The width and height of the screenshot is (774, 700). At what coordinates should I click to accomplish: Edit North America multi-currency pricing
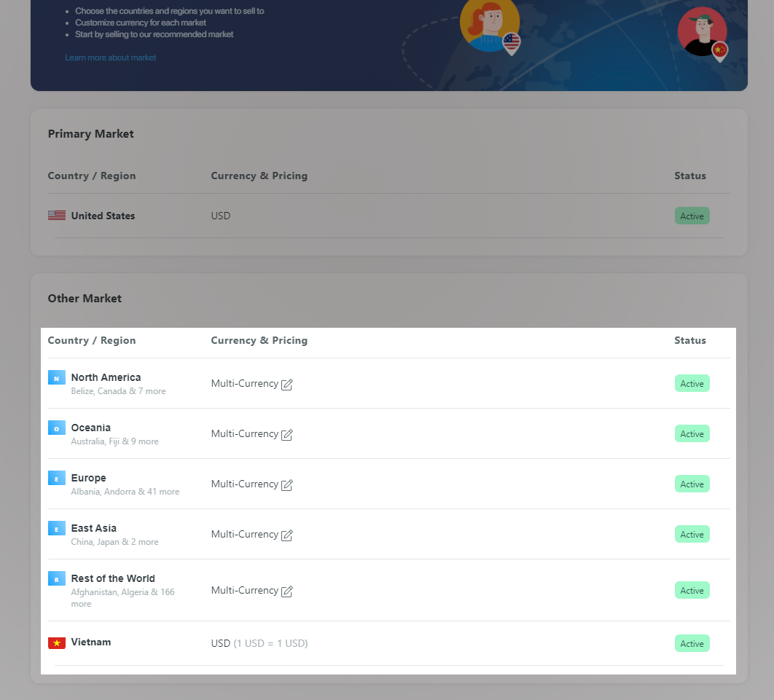click(287, 385)
